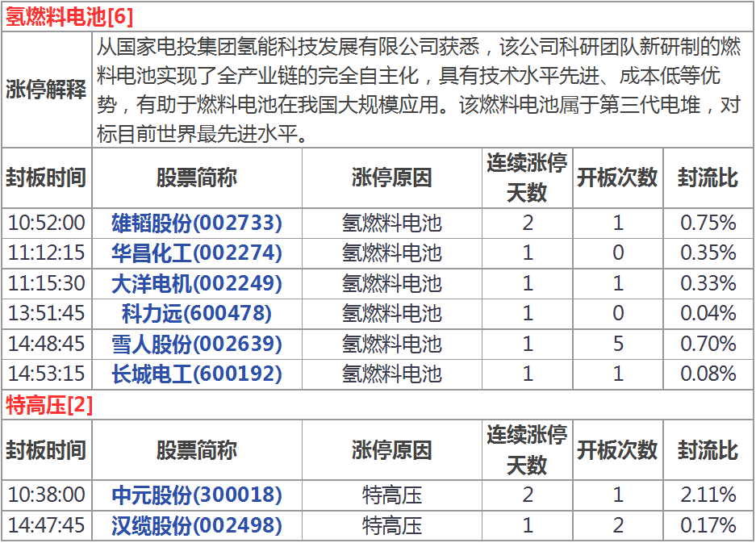The image size is (756, 543).
Task: Select the 10:52:00 封板时间 cell
Action: pos(46,223)
